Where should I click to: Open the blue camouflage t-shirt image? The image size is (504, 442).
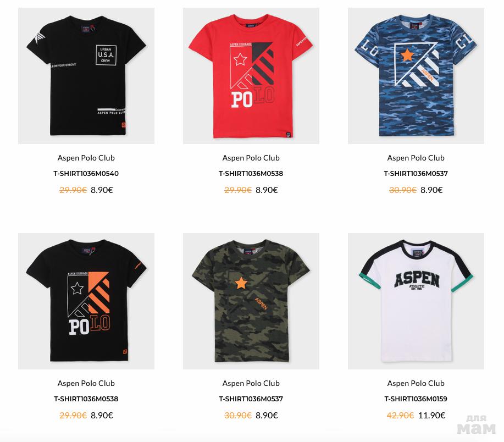416,76
